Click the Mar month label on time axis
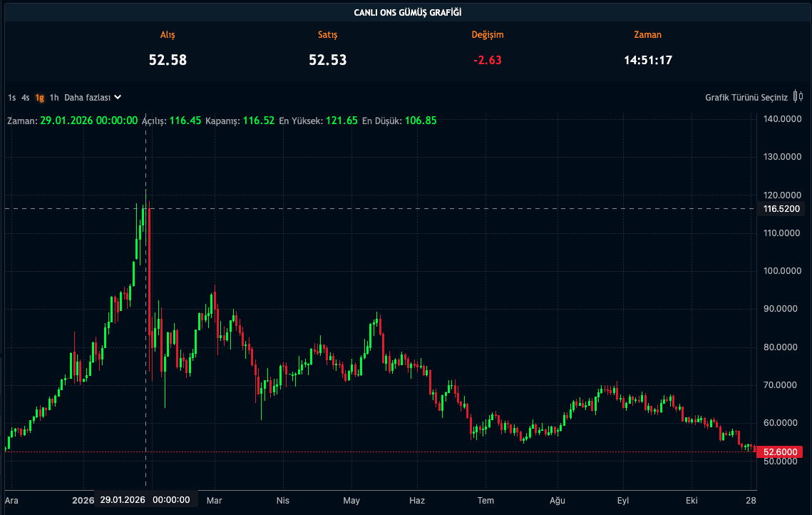 pos(214,501)
